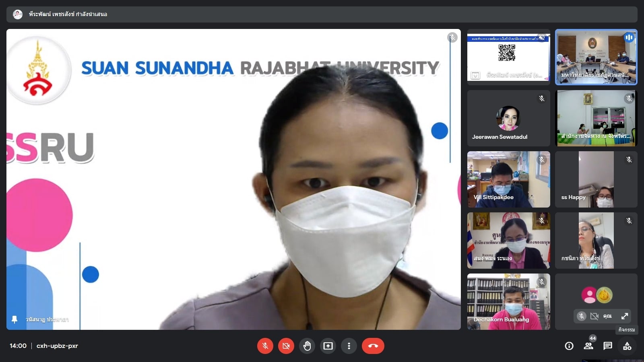Select Jeerawan Sewatadul participant tile
Viewport: 644px width, 362px height.
(x=508, y=118)
